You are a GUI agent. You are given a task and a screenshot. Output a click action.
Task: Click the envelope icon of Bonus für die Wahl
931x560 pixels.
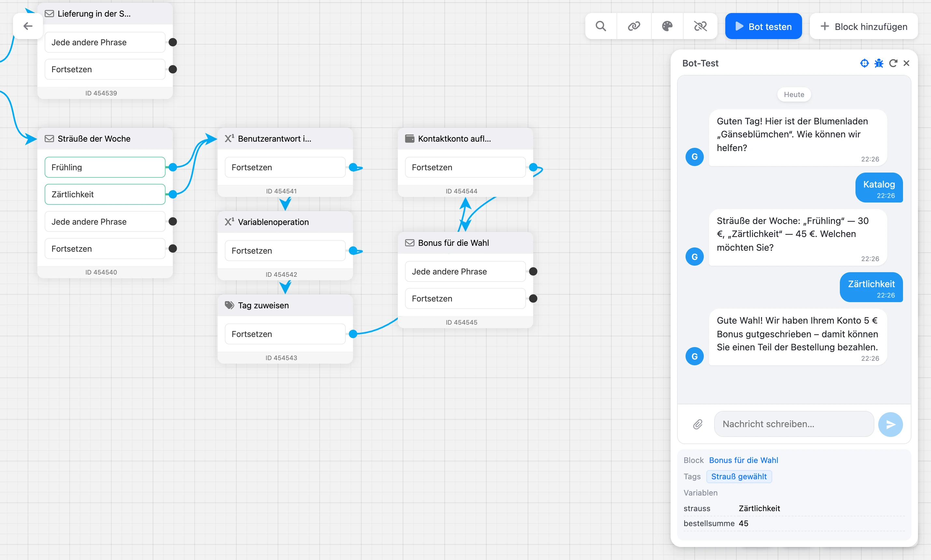pyautogui.click(x=410, y=243)
